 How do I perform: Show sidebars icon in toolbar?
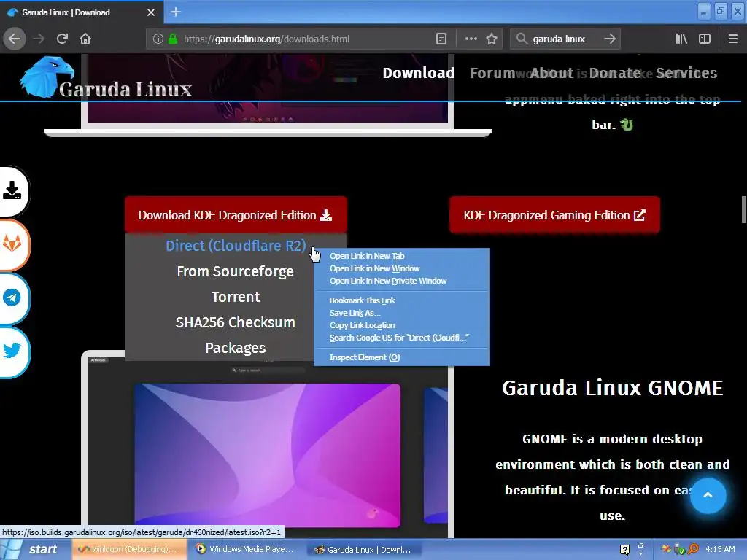point(705,39)
